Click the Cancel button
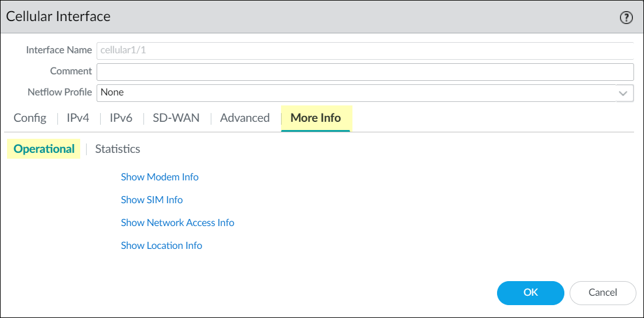Image resolution: width=644 pixels, height=318 pixels. point(602,292)
